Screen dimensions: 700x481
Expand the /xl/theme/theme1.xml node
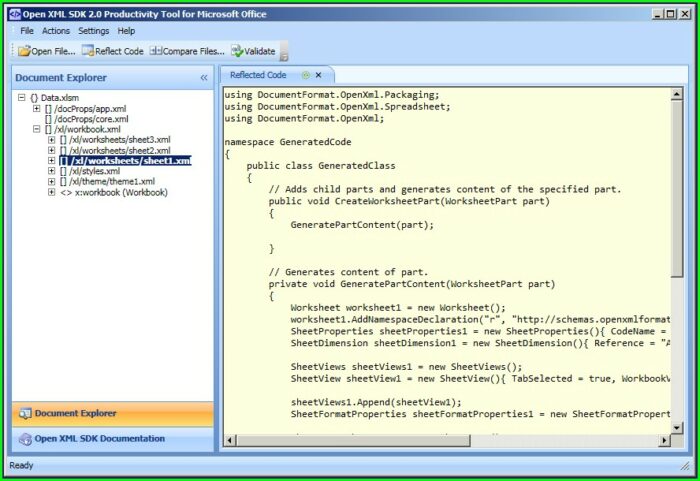52,182
